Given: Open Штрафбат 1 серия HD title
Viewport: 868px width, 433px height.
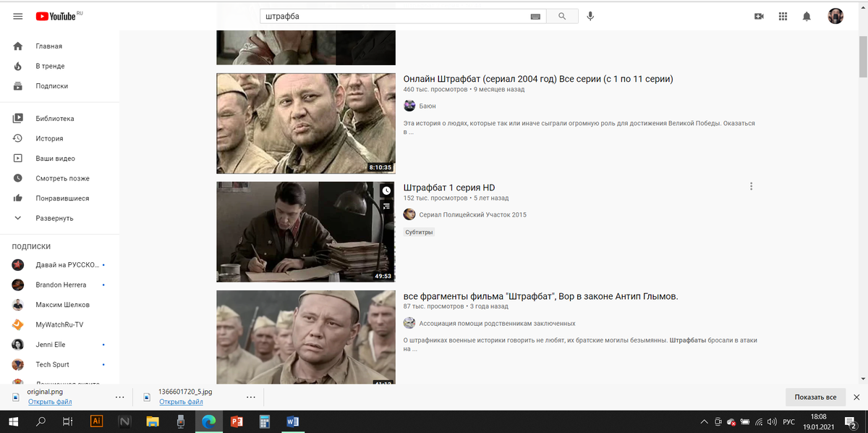Looking at the screenshot, I should click(x=449, y=187).
